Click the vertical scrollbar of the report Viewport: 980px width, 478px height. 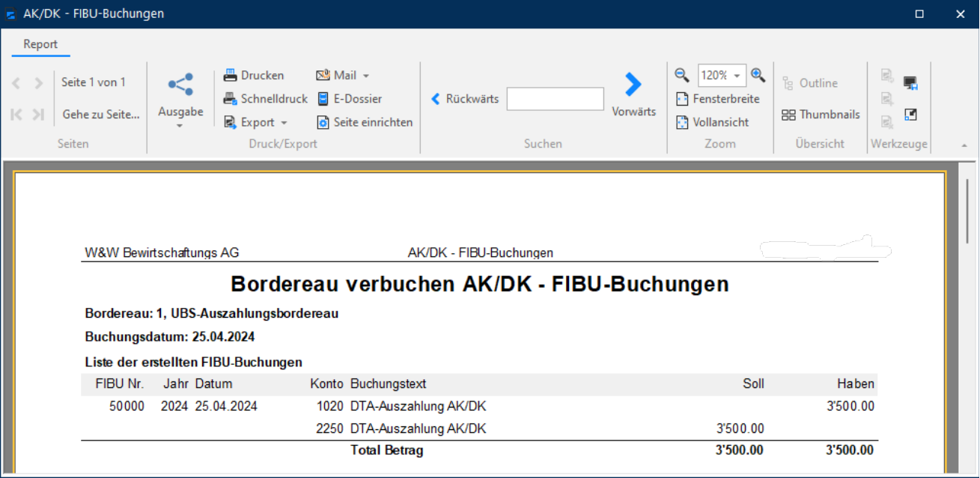(x=967, y=210)
